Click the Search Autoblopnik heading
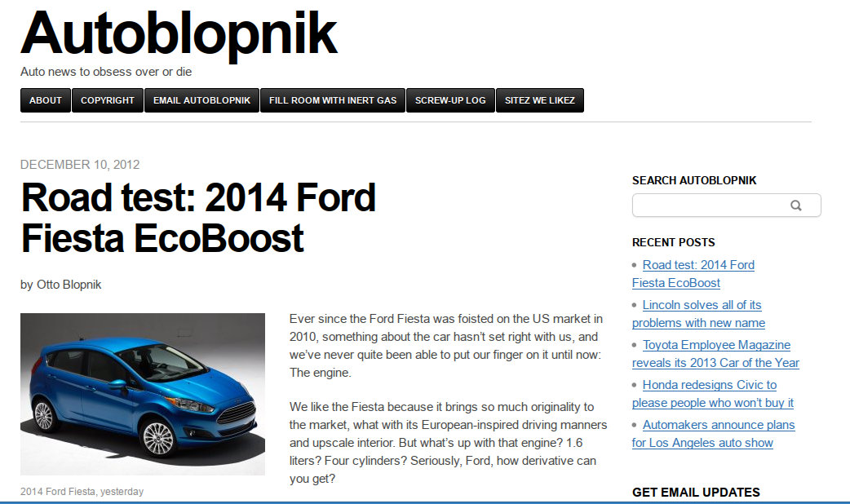Viewport: 850px width, 504px height. 694,180
